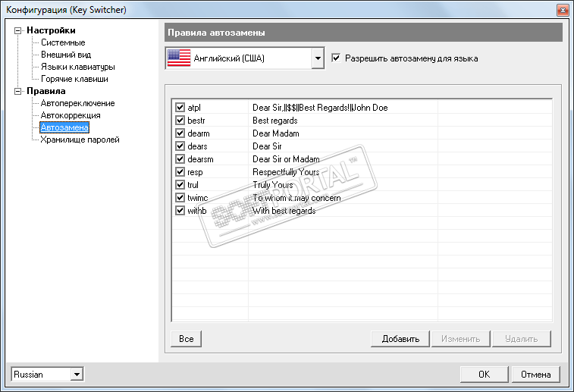Image resolution: width=574 pixels, height=392 pixels.
Task: Click Добавить to add a rule
Action: 400,339
